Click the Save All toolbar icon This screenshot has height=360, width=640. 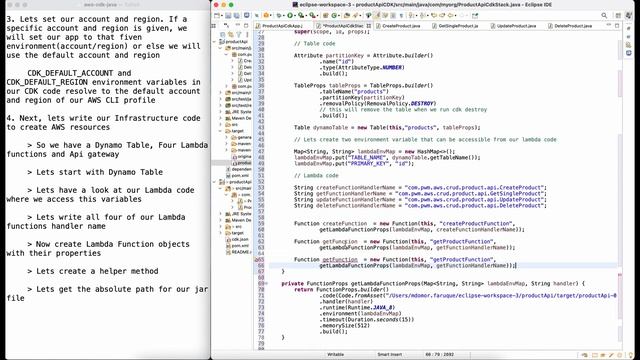tap(236, 16)
